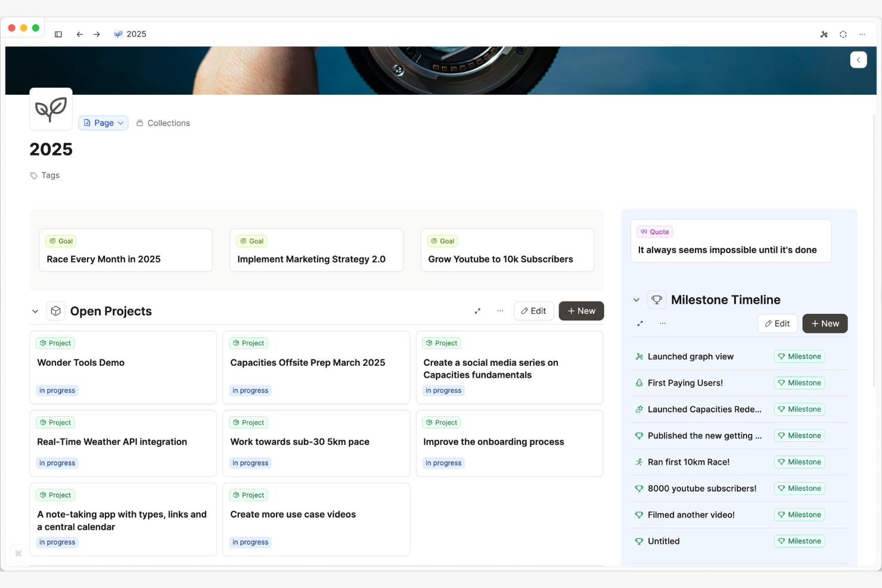This screenshot has width=882, height=588.
Task: Click the in progress badge on Wonder Tools Demo
Action: pos(57,390)
